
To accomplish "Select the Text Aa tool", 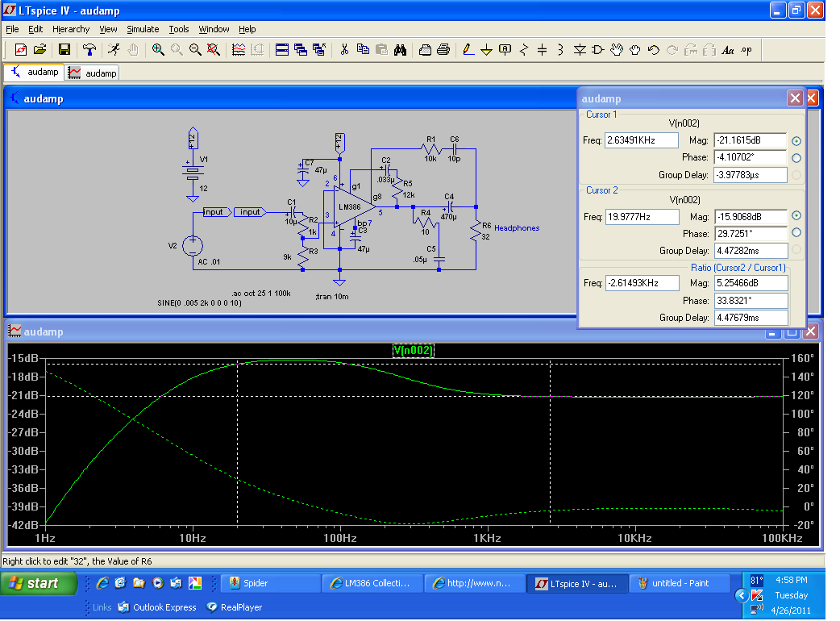I will click(x=727, y=50).
